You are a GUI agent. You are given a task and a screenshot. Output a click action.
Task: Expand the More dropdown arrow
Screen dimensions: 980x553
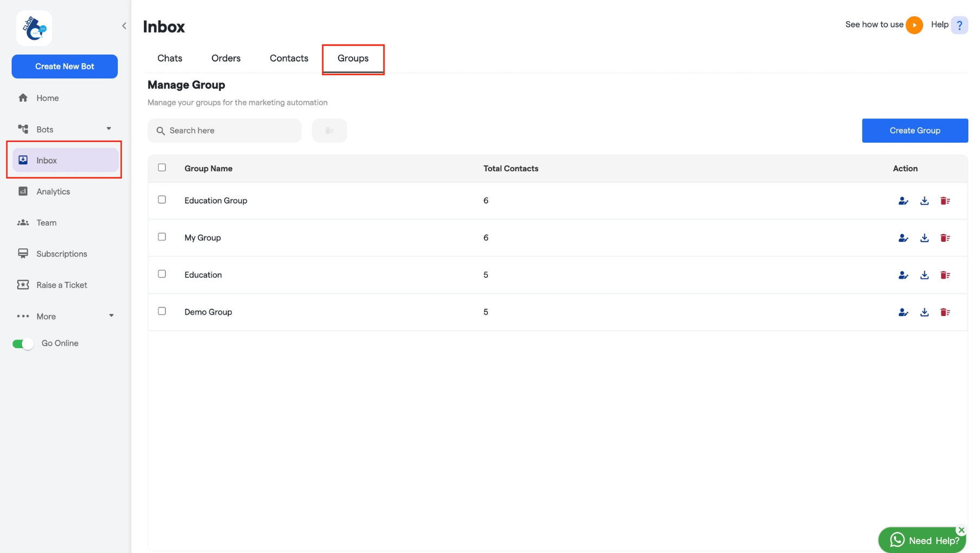click(111, 316)
